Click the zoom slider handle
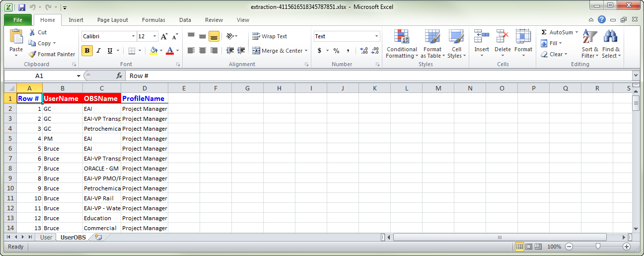 click(598, 247)
